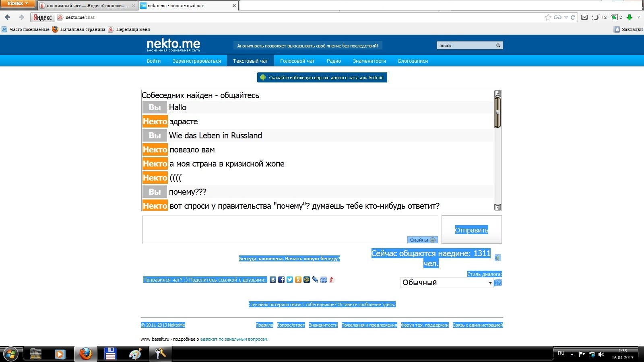Open dialog style help question icon
The image size is (644, 362).
(498, 283)
